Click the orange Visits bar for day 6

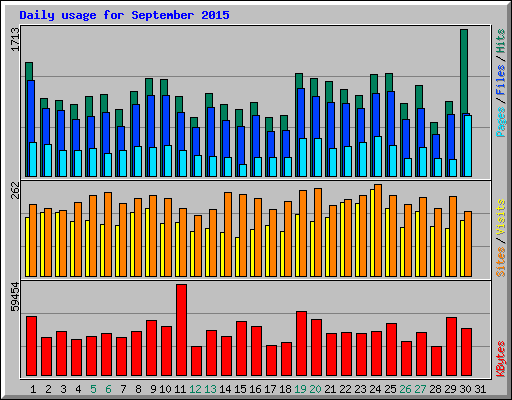coord(108,234)
